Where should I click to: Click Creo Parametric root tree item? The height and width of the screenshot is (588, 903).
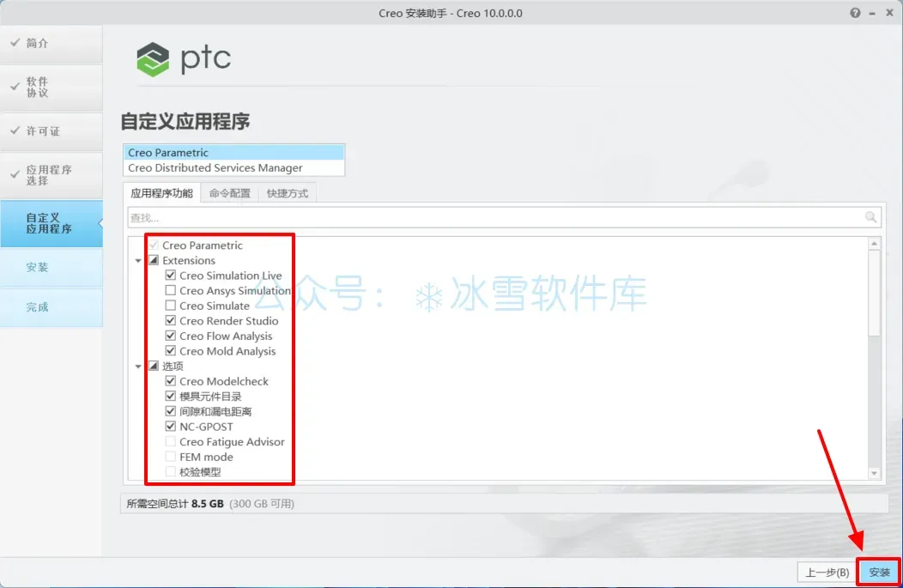pyautogui.click(x=202, y=246)
